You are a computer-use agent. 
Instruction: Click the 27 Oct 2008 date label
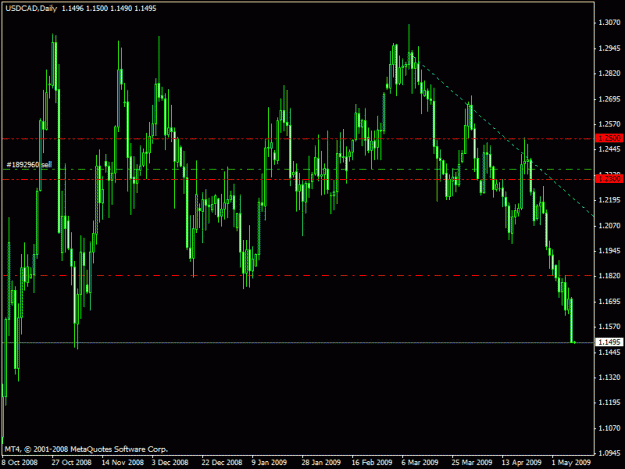click(x=71, y=463)
